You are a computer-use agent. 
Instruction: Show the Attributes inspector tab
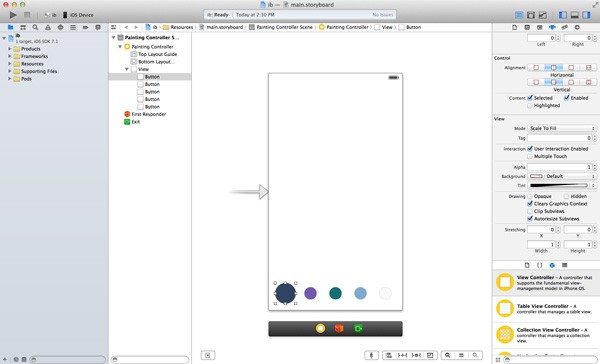tap(552, 28)
